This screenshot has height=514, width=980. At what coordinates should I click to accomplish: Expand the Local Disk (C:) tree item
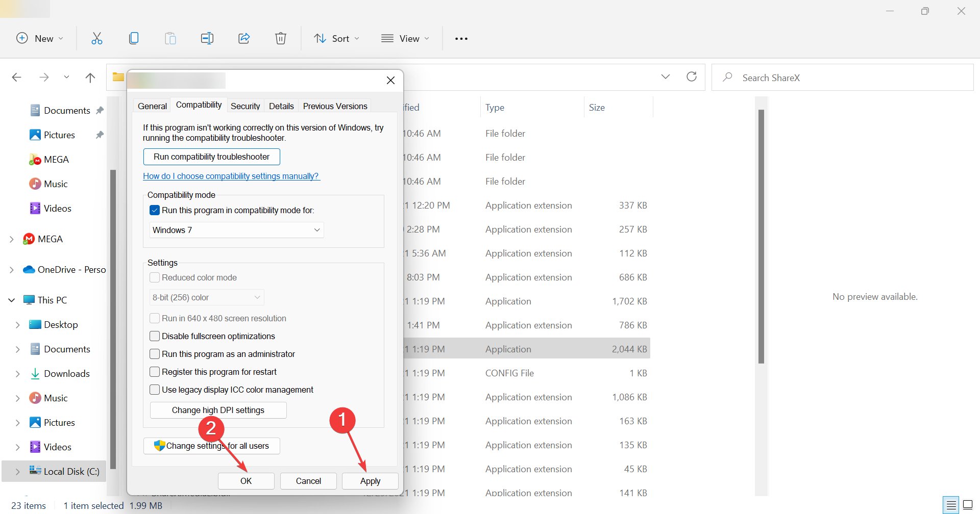[18, 472]
